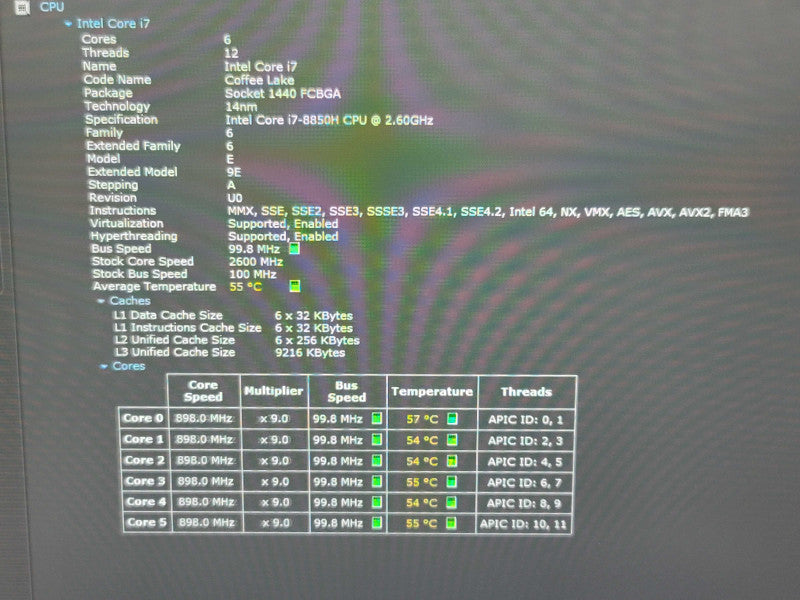Click the Bus Speed 99.8 MHz graph icon

294,249
